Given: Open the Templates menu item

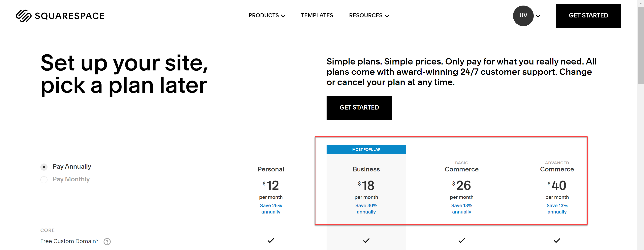Looking at the screenshot, I should 317,15.
